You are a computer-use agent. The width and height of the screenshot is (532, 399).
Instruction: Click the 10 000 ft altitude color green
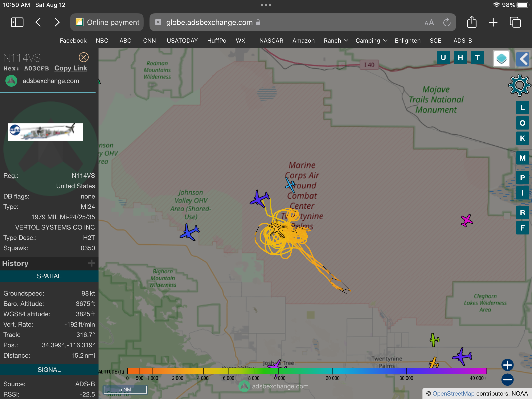[279, 371]
